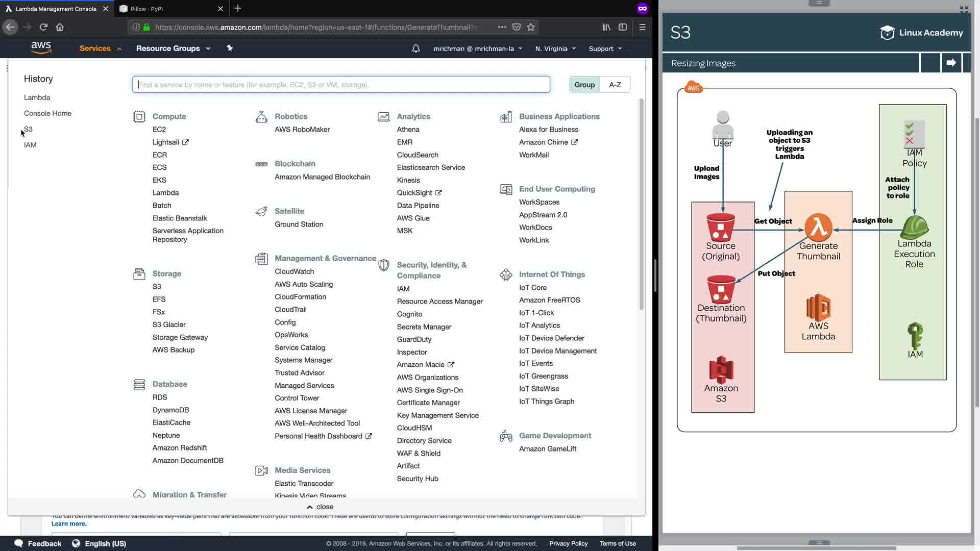Viewport: 980px width, 551px height.
Task: Open the N. Virginia region dropdown
Action: click(x=555, y=49)
